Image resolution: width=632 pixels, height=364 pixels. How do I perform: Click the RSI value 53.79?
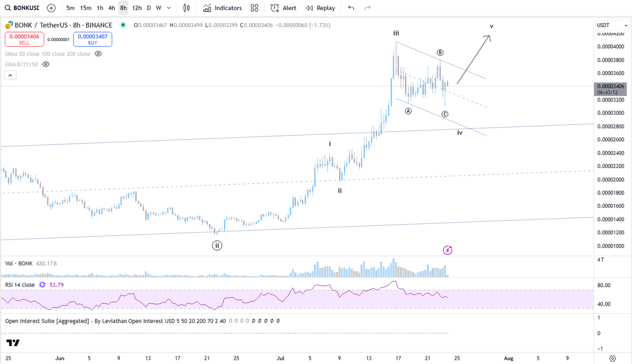point(56,284)
